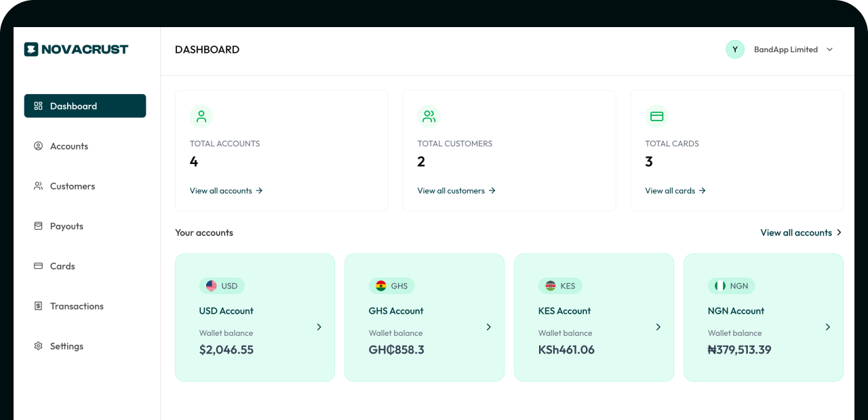Follow the View all customers link
Image resolution: width=868 pixels, height=420 pixels.
point(456,191)
